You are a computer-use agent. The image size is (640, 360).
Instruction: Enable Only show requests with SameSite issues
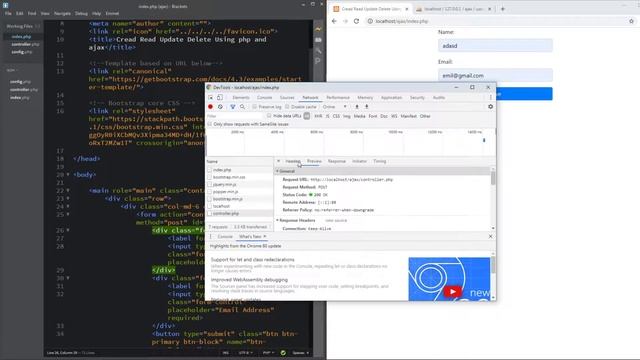point(210,124)
